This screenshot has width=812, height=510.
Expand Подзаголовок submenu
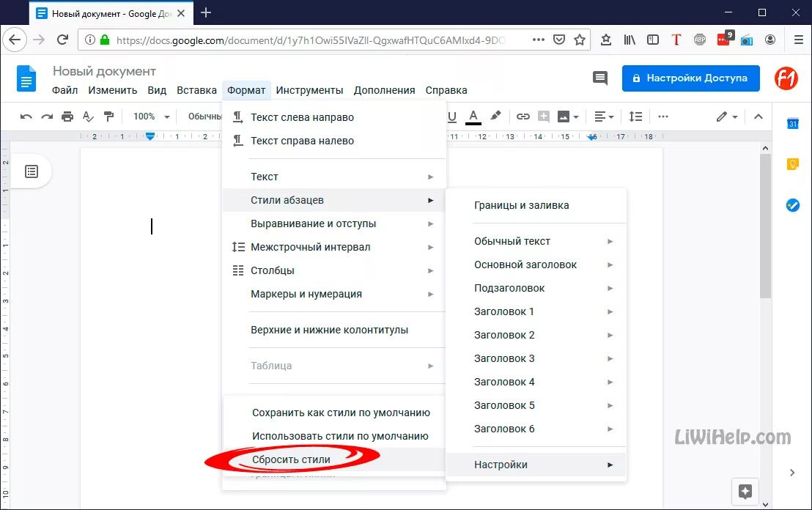tap(536, 288)
